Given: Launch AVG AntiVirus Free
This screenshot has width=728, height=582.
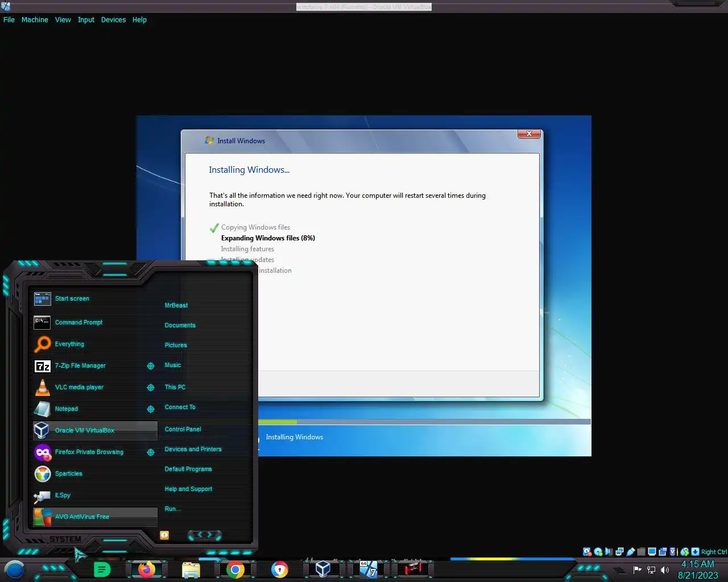Looking at the screenshot, I should click(95, 517).
